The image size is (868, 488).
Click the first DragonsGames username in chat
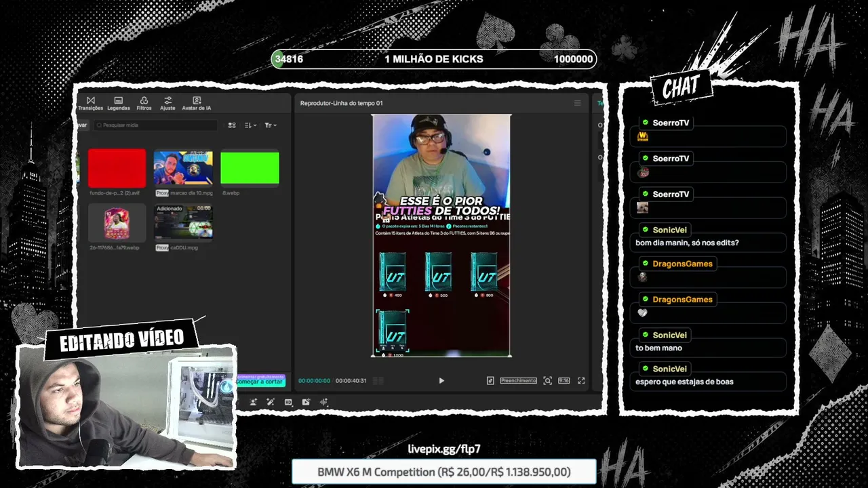tap(682, 264)
